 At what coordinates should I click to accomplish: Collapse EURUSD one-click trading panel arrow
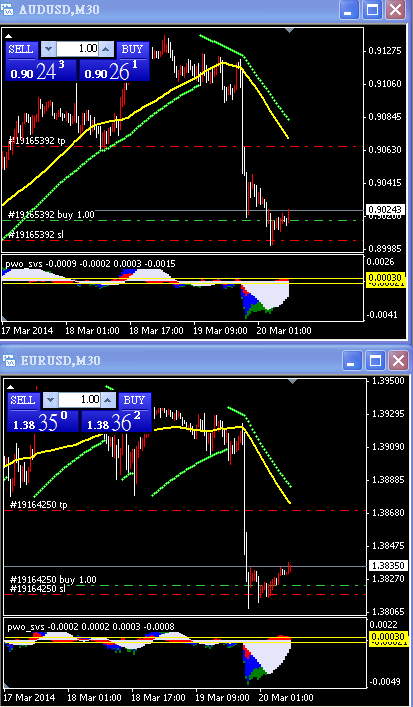11,387
